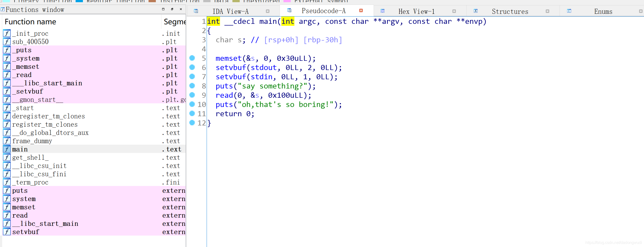The height and width of the screenshot is (247, 644).
Task: Toggle breakpoint on line 6 setvbuf stdout
Action: click(x=192, y=67)
